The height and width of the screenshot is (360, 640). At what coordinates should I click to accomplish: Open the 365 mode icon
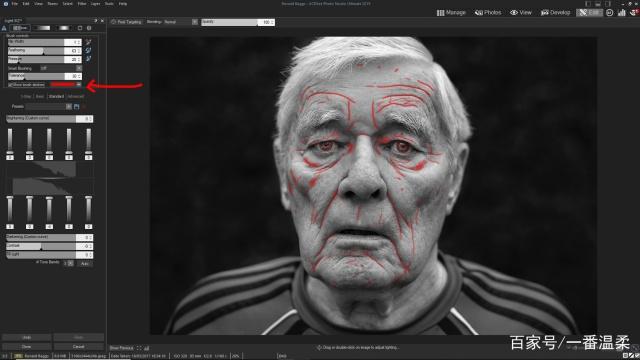click(609, 13)
